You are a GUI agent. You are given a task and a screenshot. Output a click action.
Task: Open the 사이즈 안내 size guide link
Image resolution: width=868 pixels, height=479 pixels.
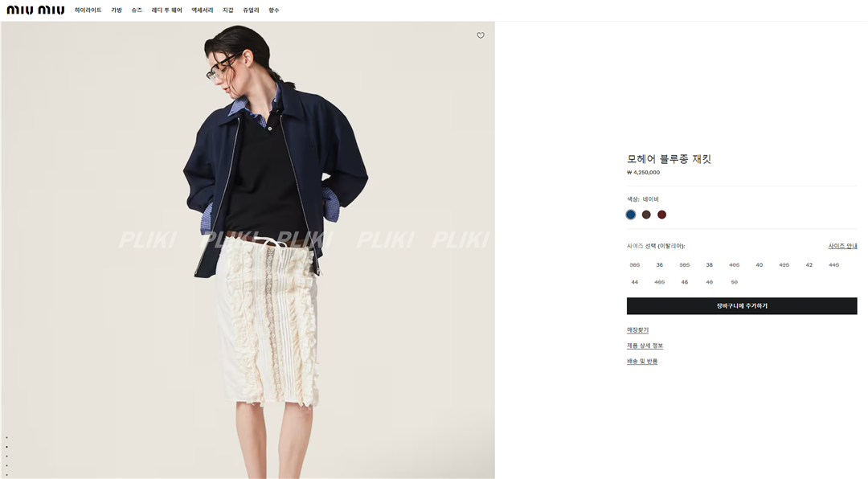842,246
